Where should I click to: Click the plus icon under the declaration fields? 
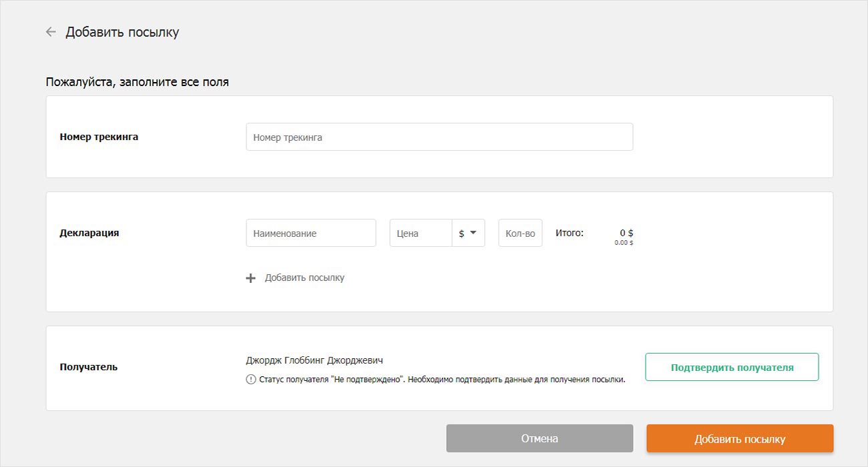[251, 278]
